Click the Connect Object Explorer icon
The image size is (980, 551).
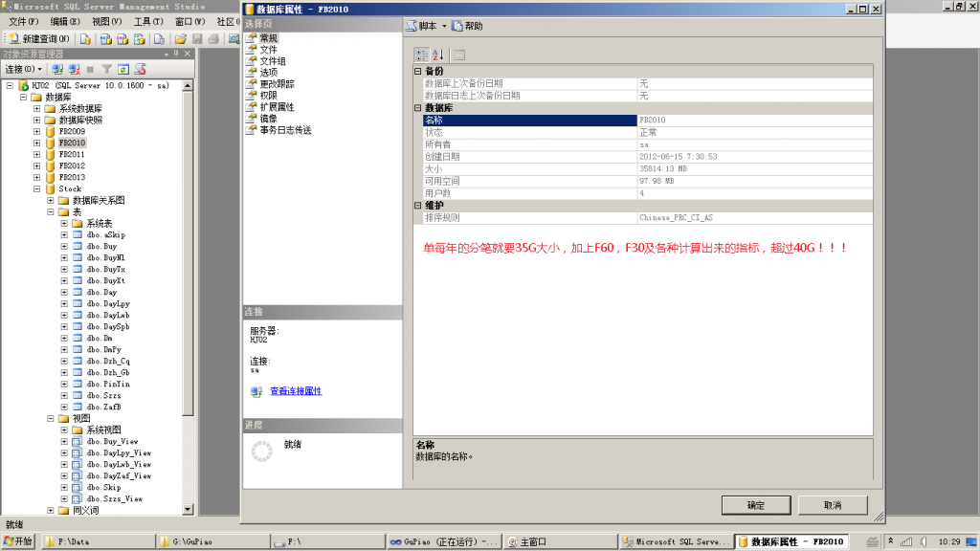pyautogui.click(x=57, y=69)
